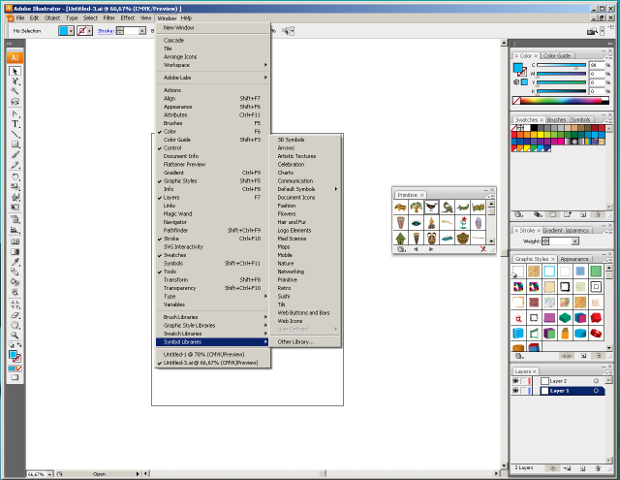
Task: Click the bird symbol in Primitive panel
Action: [431, 207]
